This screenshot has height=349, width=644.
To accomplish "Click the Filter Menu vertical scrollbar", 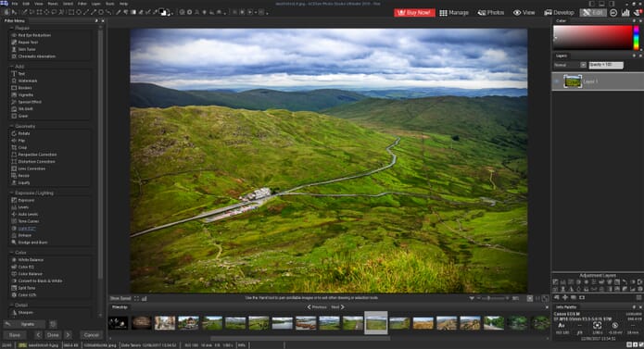I will pyautogui.click(x=100, y=154).
